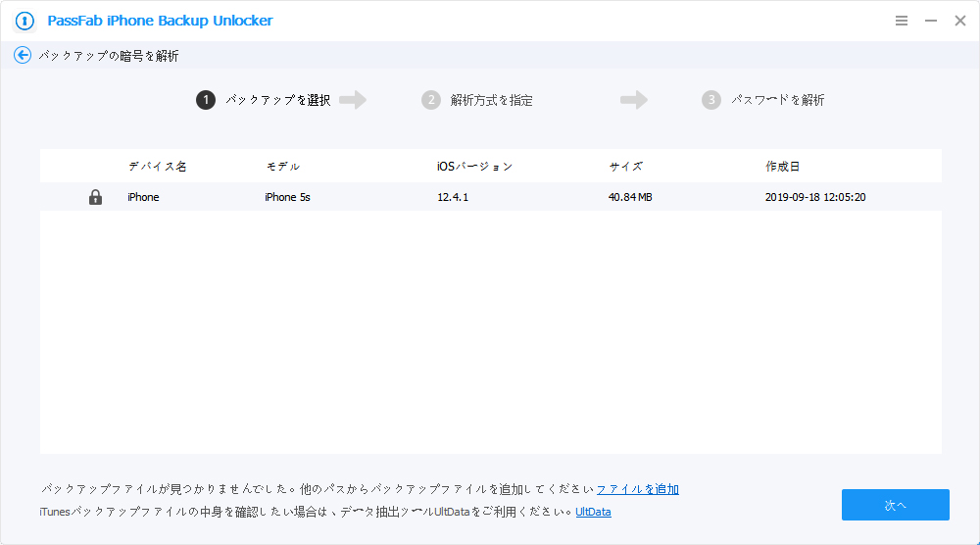Click the iOSバージョン column header
Screen dimensions: 980x545
pos(474,167)
